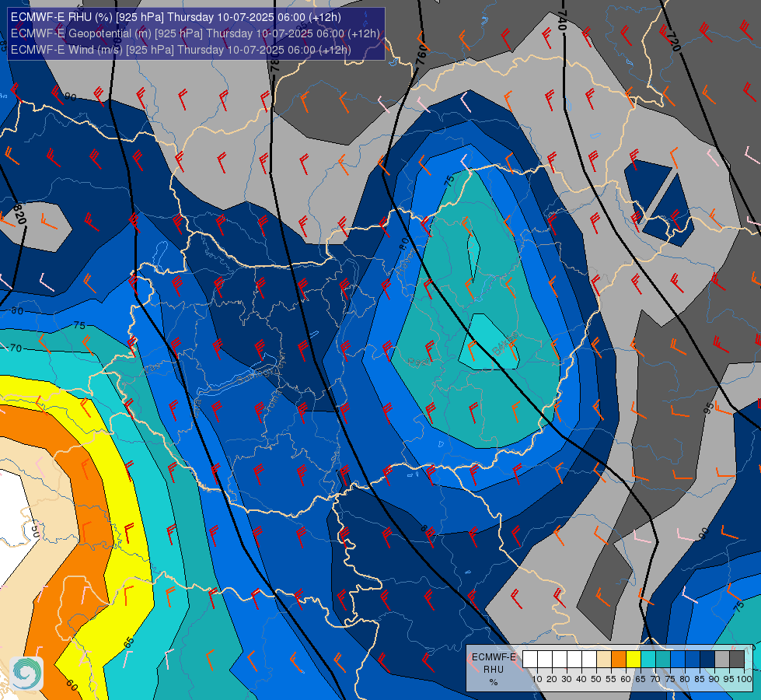Click the '95' humidity contour label
Image resolution: width=761 pixels, height=700 pixels.
click(709, 407)
